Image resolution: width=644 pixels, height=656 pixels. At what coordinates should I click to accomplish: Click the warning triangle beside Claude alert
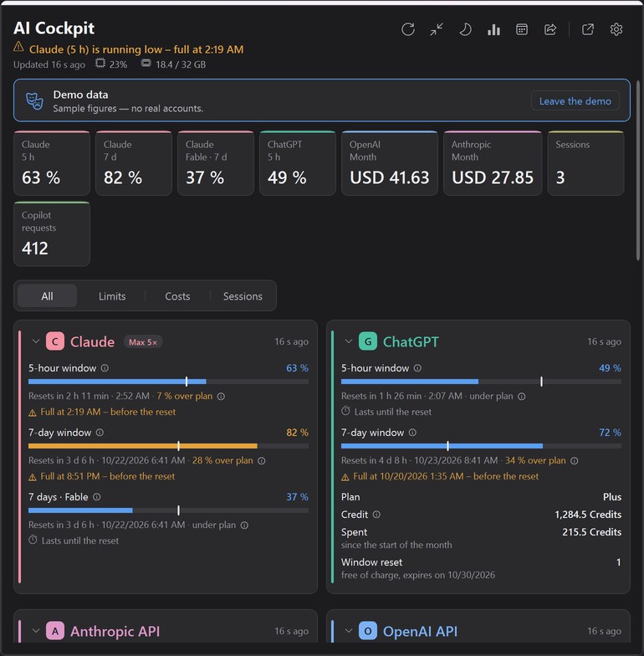(x=18, y=47)
